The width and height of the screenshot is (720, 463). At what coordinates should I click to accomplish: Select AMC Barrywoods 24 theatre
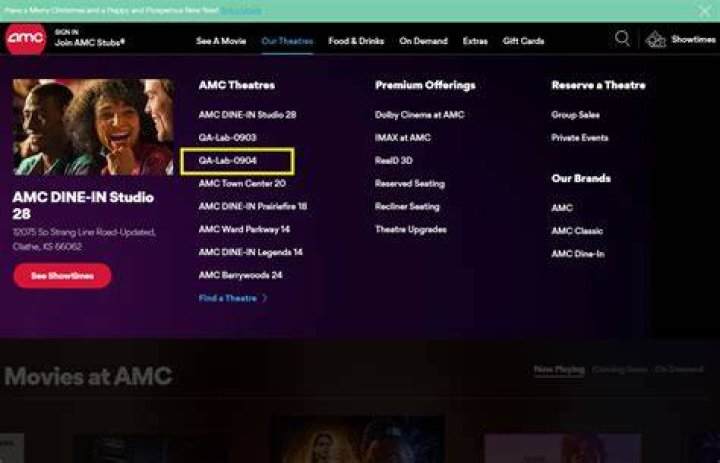pyautogui.click(x=240, y=275)
